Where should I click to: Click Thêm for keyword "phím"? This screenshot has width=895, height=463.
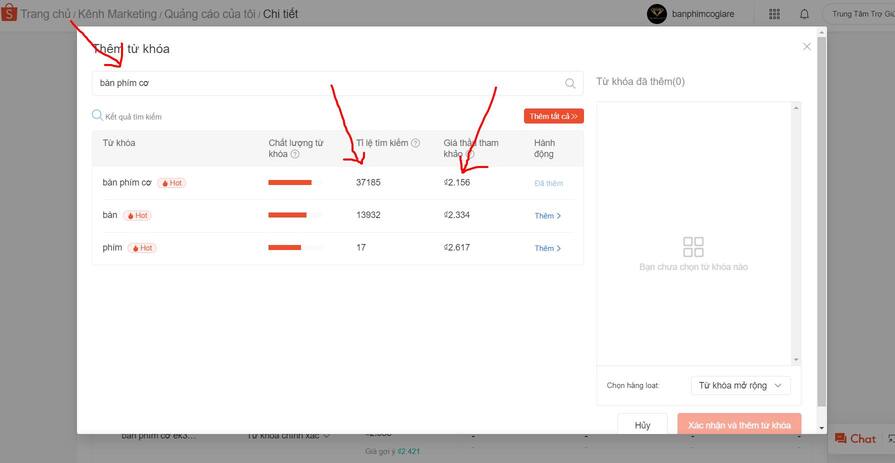(x=547, y=248)
